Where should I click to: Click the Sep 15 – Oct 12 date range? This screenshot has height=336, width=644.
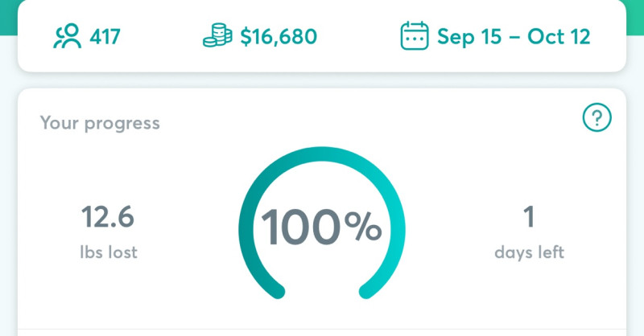[x=514, y=37]
